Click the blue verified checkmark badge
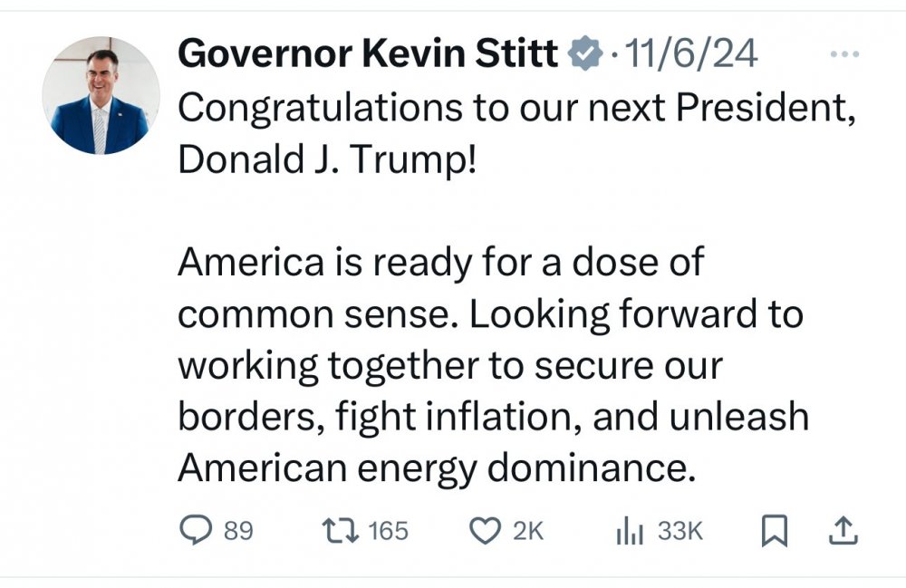 click(584, 55)
